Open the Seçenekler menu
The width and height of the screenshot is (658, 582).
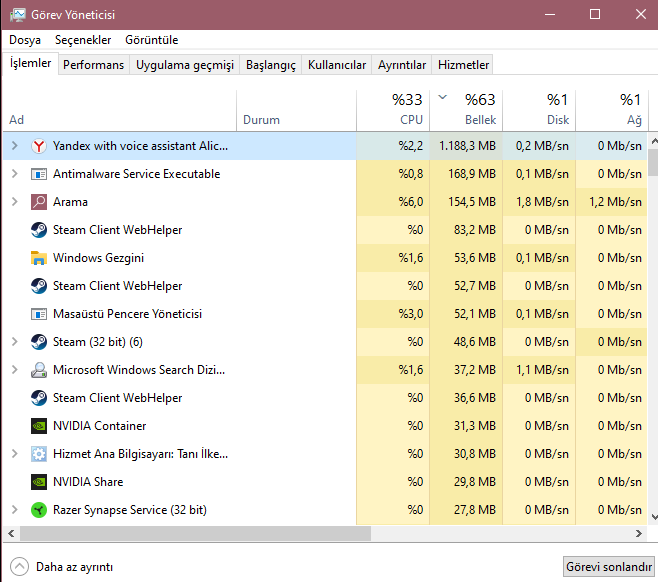pyautogui.click(x=83, y=40)
